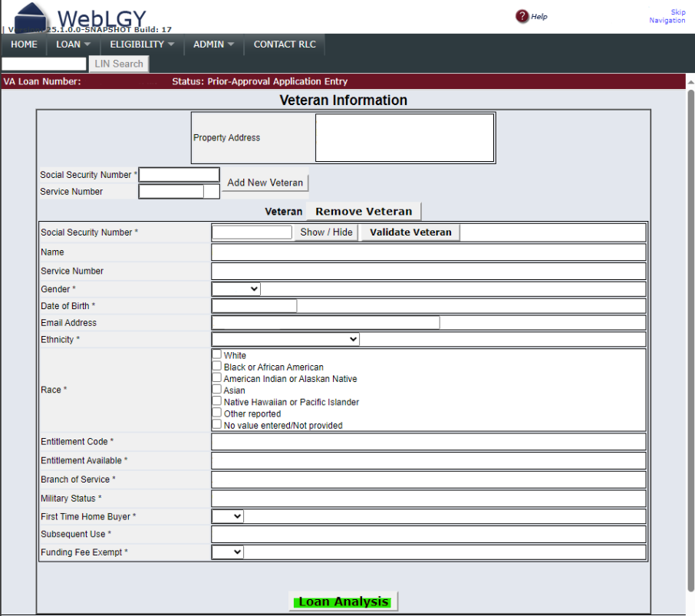The height and width of the screenshot is (616, 695).
Task: Click the WebLGY house logo icon
Action: click(x=31, y=17)
